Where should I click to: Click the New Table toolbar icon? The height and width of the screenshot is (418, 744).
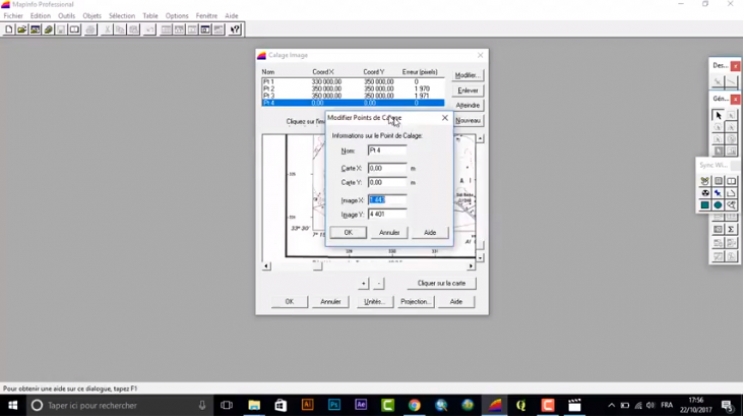pos(9,30)
